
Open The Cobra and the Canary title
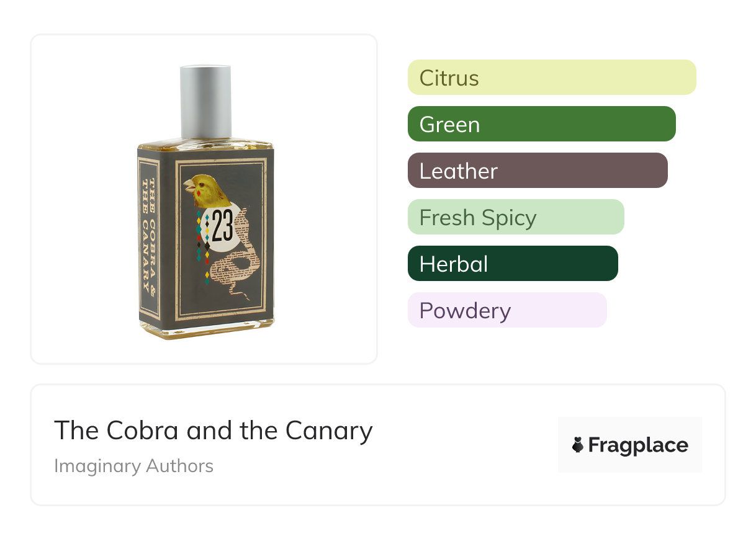click(213, 430)
